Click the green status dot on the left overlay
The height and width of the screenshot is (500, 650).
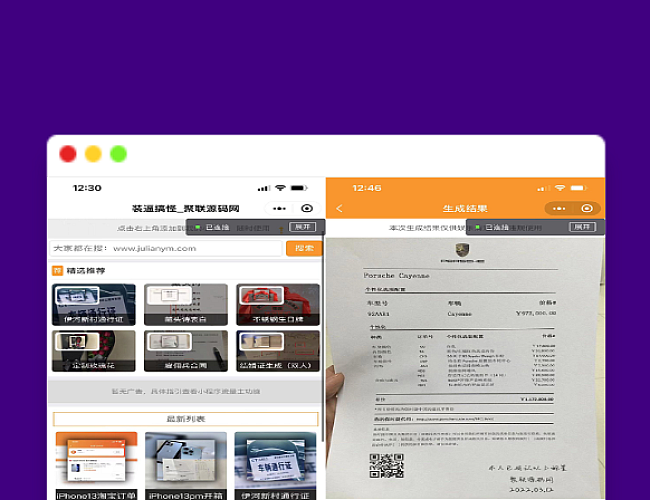(198, 227)
